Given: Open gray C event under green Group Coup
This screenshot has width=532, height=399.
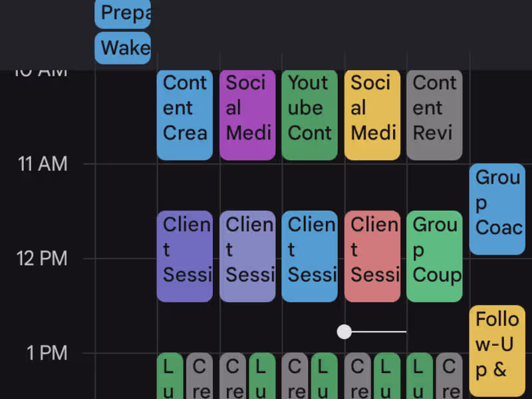Looking at the screenshot, I should click(450, 376).
